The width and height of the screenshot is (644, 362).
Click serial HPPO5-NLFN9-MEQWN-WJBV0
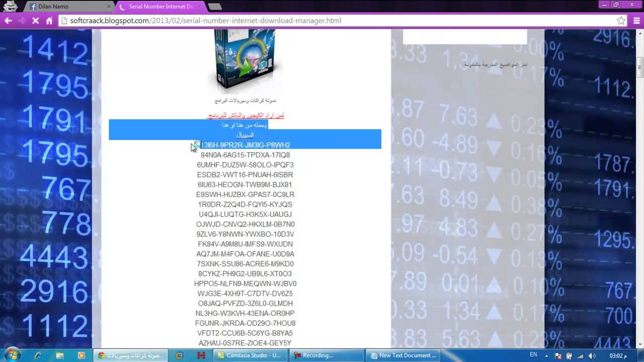pyautogui.click(x=246, y=284)
